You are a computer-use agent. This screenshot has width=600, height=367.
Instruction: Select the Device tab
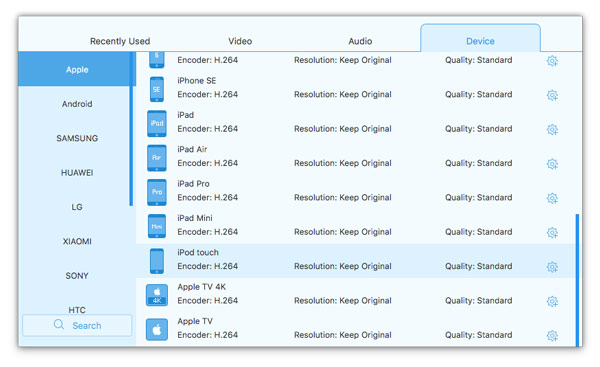click(x=480, y=38)
